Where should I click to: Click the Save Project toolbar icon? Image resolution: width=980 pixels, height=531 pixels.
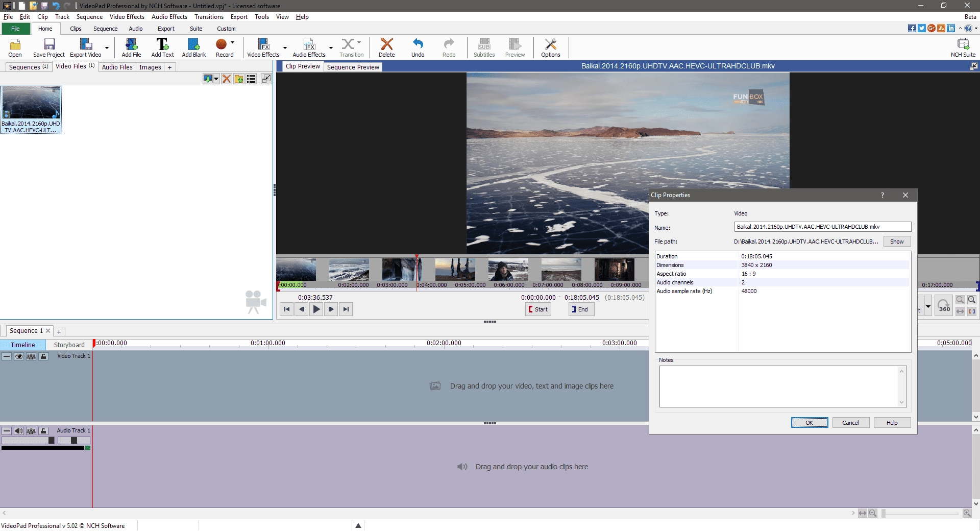click(x=49, y=47)
